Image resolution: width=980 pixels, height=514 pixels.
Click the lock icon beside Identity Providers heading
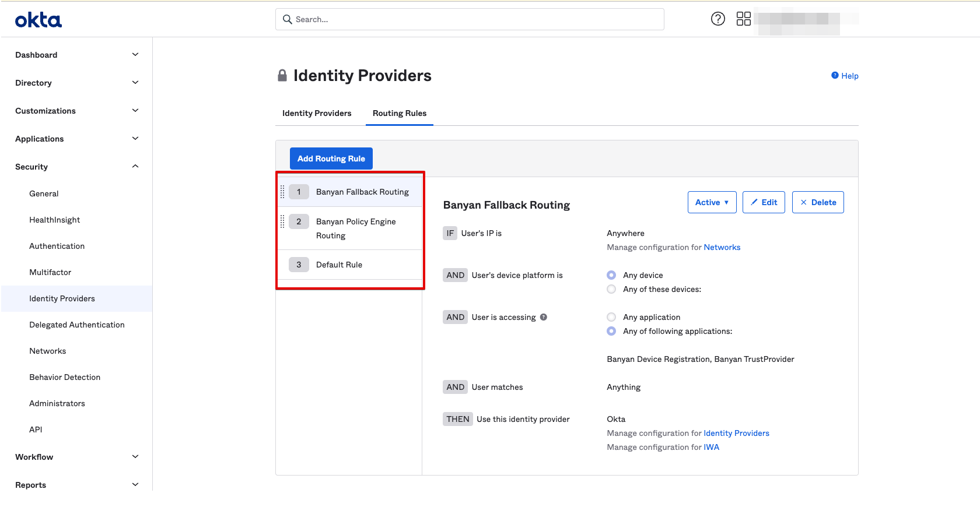(x=282, y=76)
